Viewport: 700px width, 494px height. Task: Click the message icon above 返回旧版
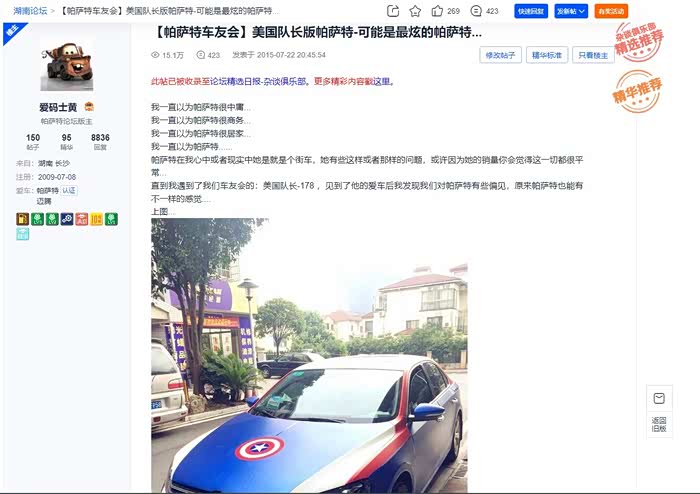click(659, 398)
